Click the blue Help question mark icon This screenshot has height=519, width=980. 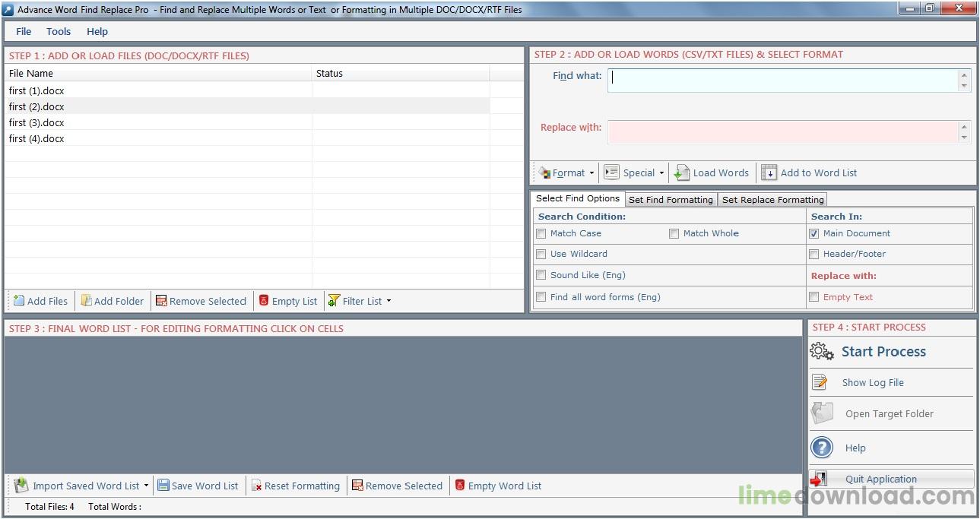click(822, 448)
